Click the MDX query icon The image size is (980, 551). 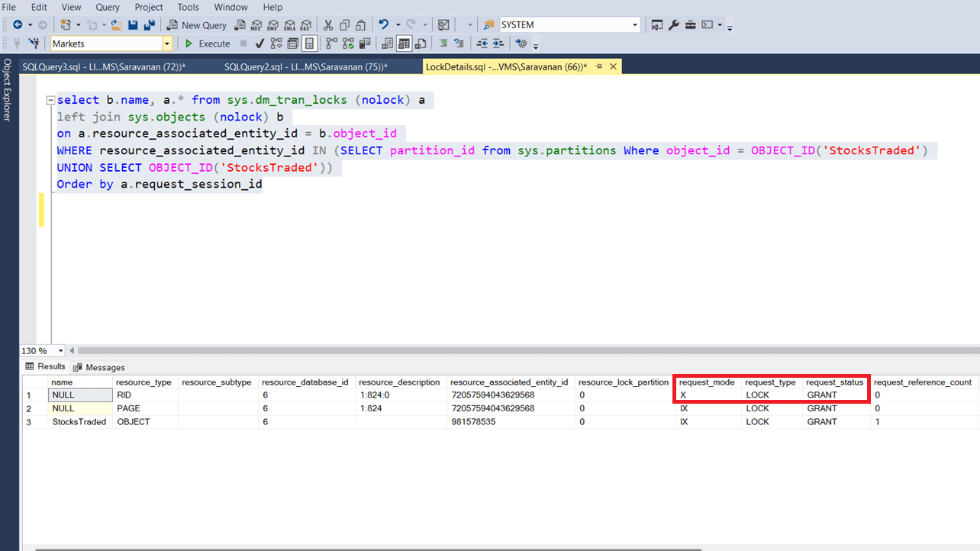(x=256, y=25)
